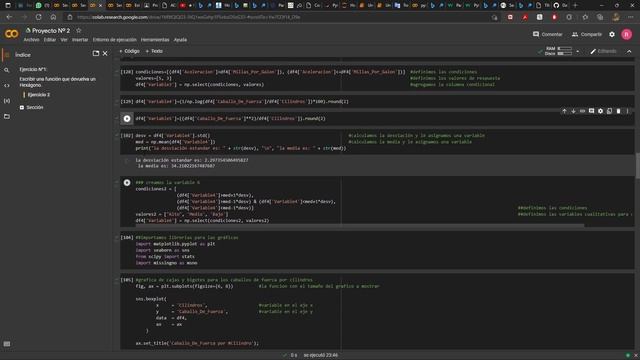Open the terminal panel icon at bottom left

(7, 344)
